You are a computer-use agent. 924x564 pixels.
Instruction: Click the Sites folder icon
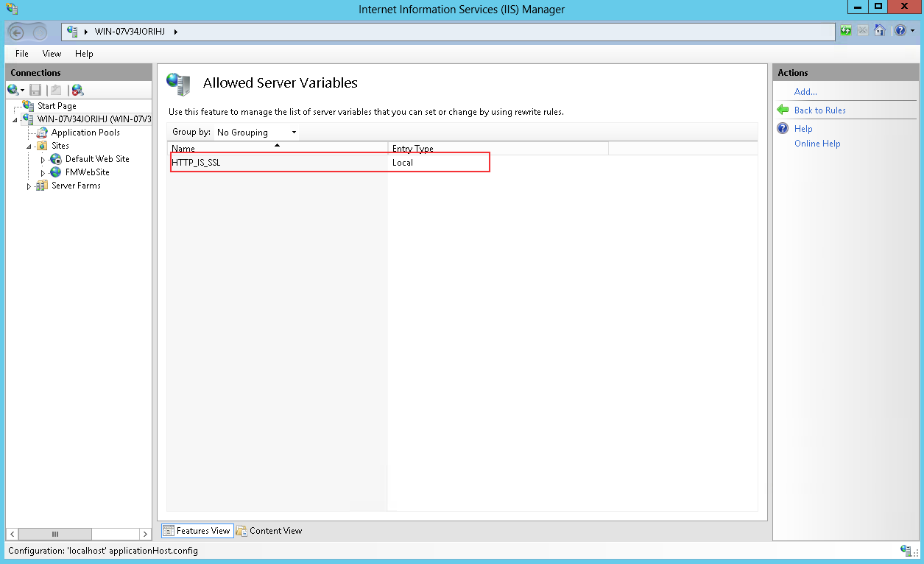[42, 146]
